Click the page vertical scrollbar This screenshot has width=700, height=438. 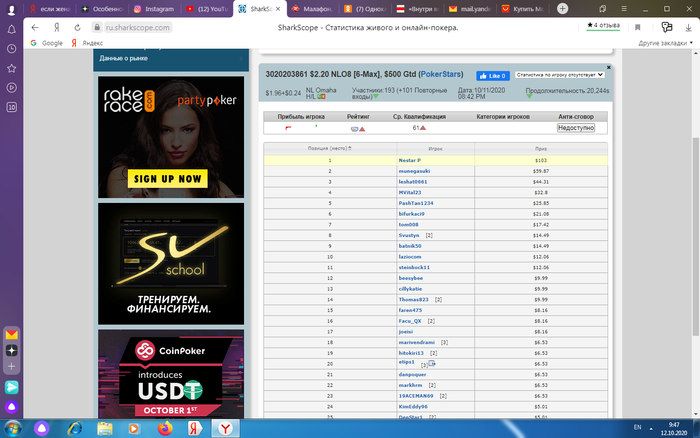pyautogui.click(x=695, y=237)
